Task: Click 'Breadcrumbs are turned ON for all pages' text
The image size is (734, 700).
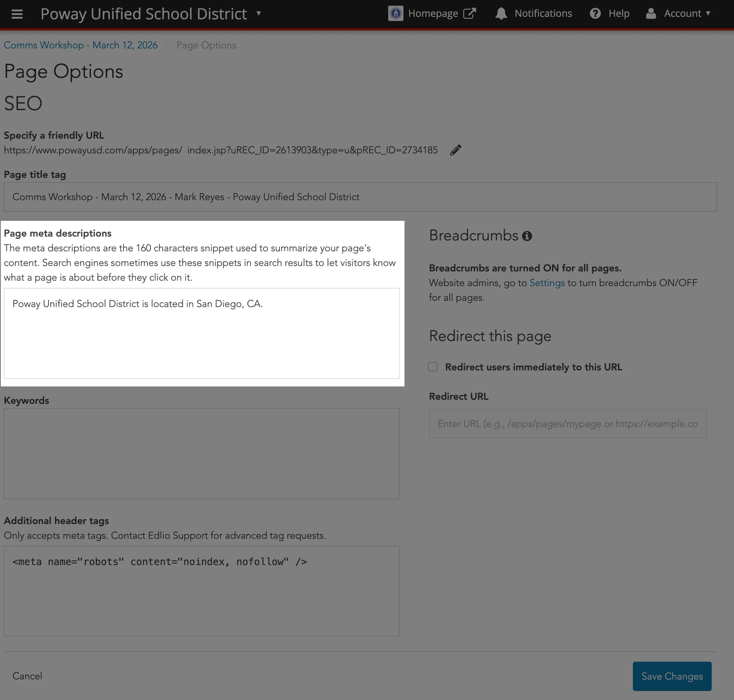Action: point(525,268)
